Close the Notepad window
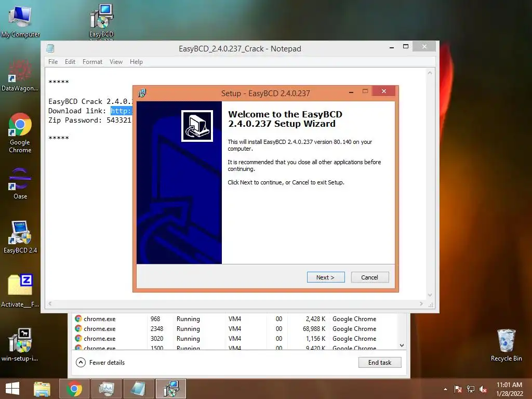This screenshot has height=399, width=532. coord(424,47)
